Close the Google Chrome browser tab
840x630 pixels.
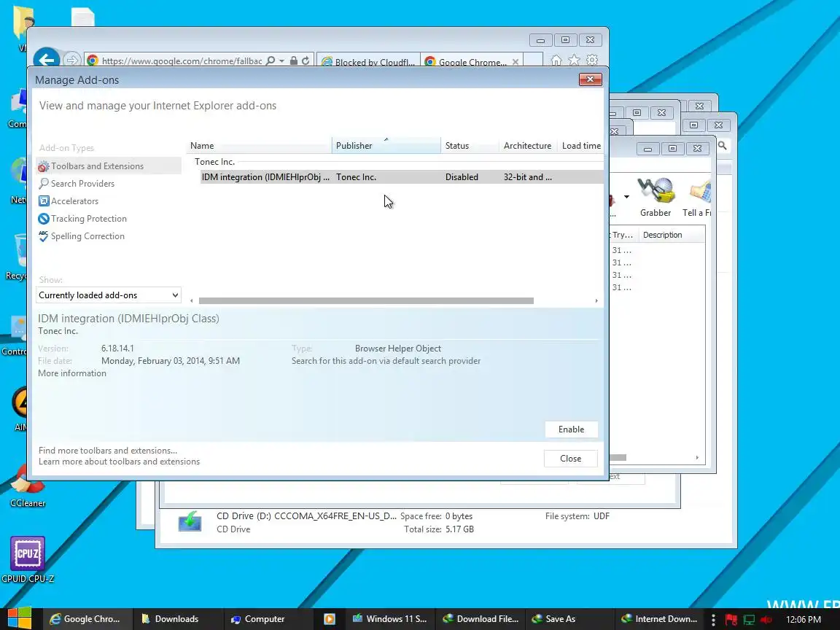516,61
